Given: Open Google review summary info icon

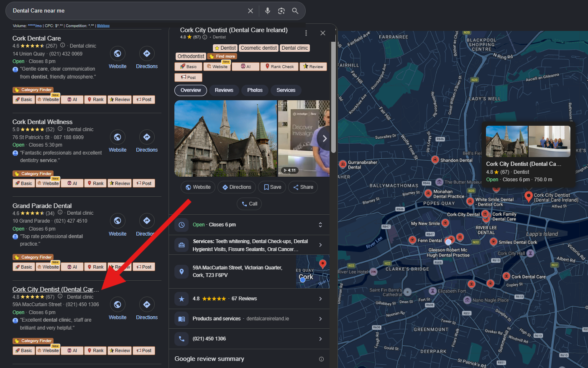Looking at the screenshot, I should pos(321,359).
